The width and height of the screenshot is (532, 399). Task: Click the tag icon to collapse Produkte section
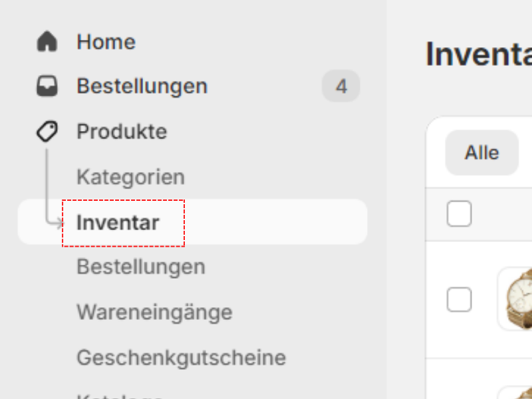(47, 131)
